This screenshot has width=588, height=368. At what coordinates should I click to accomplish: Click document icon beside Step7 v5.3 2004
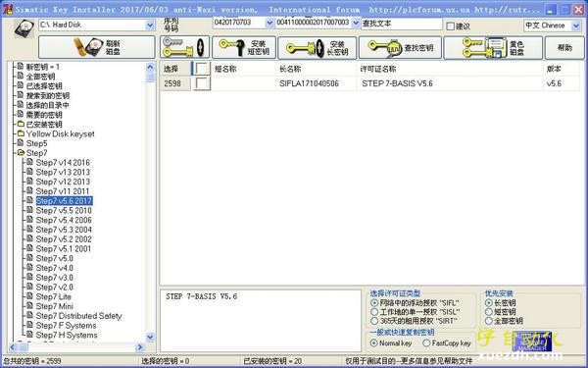[x=29, y=229]
